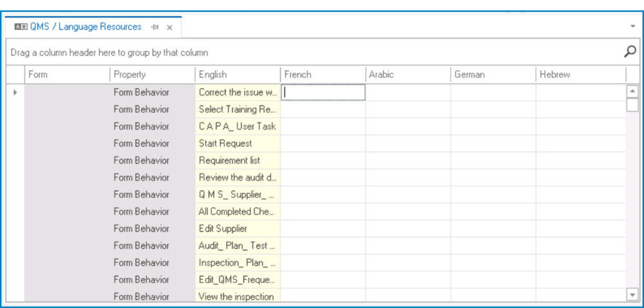The height and width of the screenshot is (308, 644).
Task: Open the tab list dropdown arrow
Action: click(x=632, y=26)
